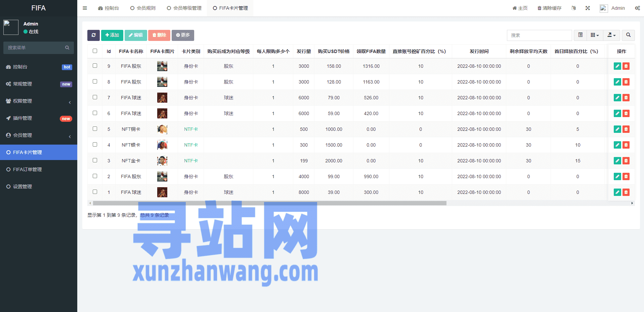Click the search icon in sidebar menu search

coord(67,48)
